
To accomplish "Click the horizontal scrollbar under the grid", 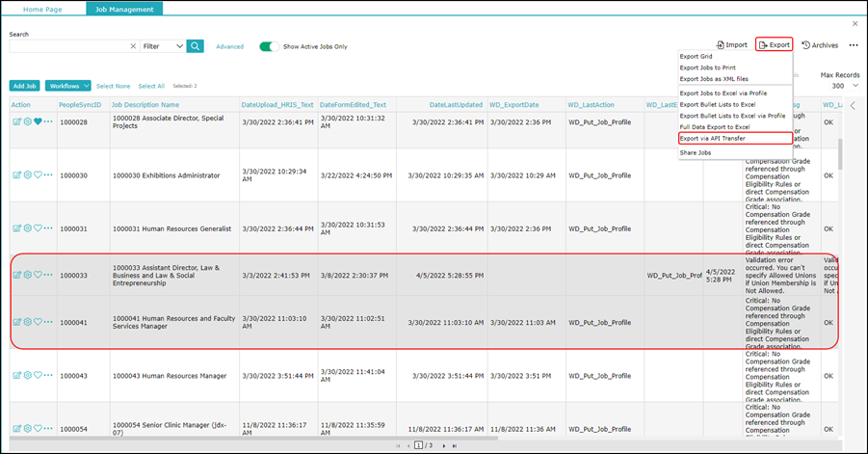I will click(253, 438).
